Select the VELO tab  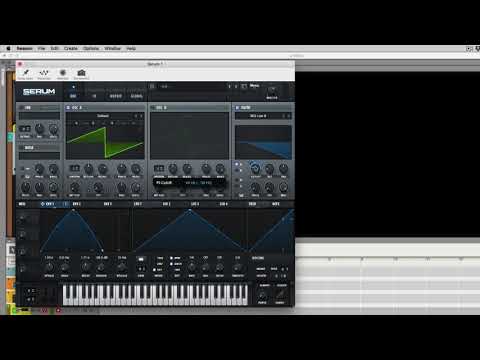252,204
